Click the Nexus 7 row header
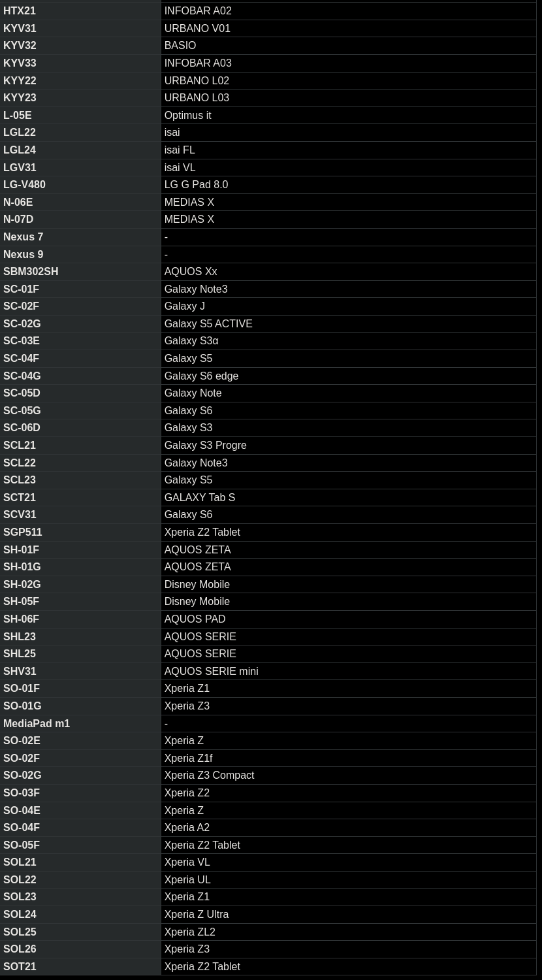Image resolution: width=542 pixels, height=980 pixels. [x=23, y=237]
